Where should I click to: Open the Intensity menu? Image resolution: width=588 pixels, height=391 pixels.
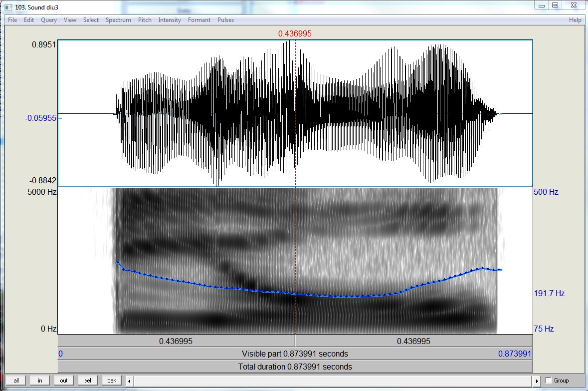170,20
